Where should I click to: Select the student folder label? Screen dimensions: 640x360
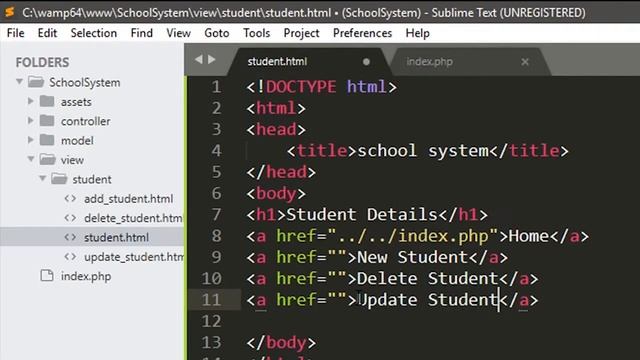click(x=92, y=179)
